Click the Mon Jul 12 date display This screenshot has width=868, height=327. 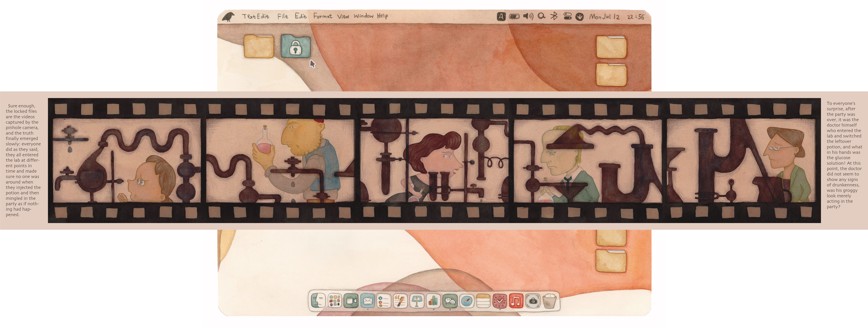[x=604, y=16]
